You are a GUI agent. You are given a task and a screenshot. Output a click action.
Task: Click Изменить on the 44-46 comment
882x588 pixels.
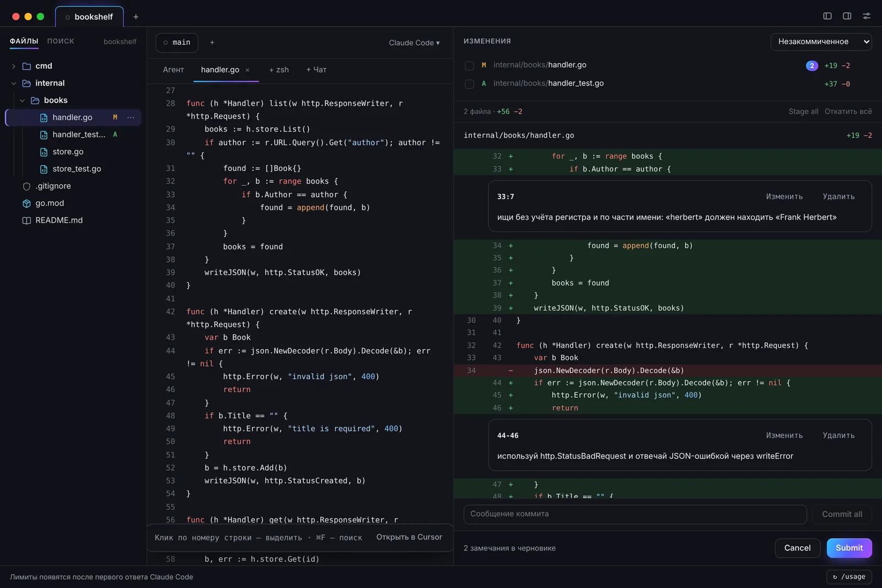pos(784,435)
